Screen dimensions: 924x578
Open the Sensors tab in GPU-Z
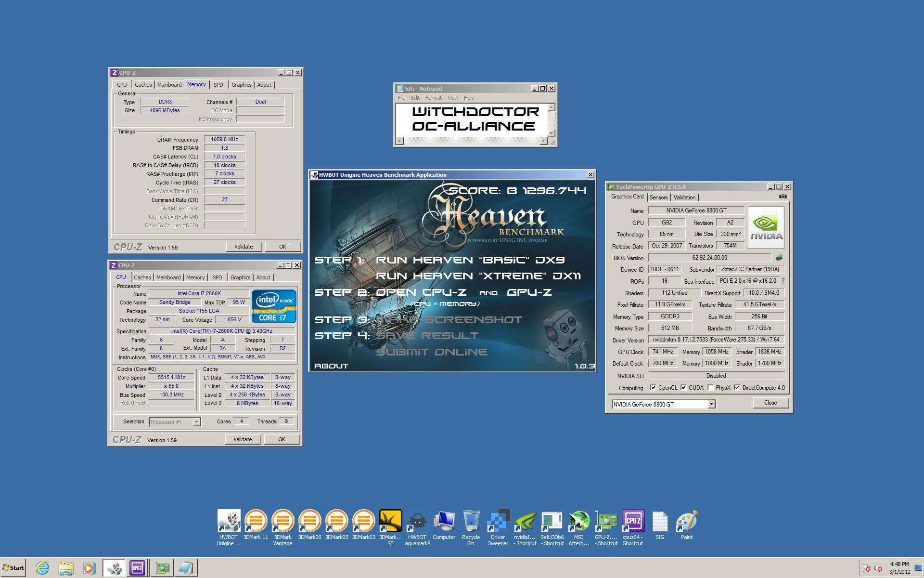point(658,197)
